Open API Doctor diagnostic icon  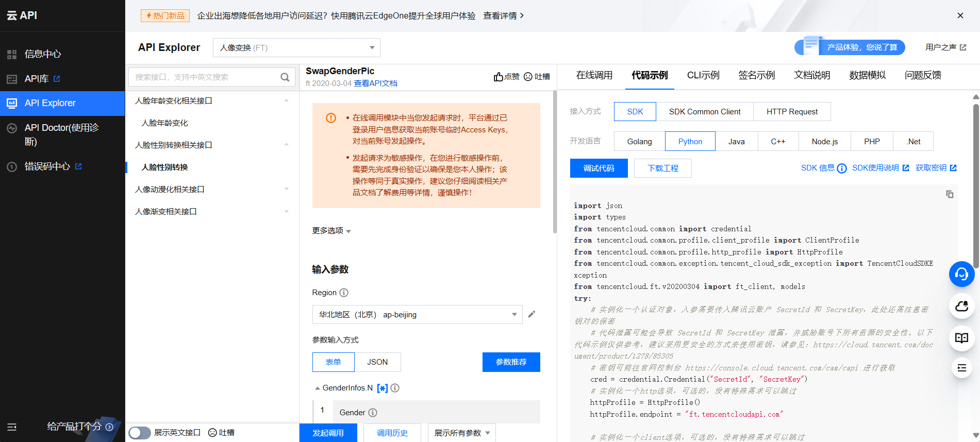(12, 128)
